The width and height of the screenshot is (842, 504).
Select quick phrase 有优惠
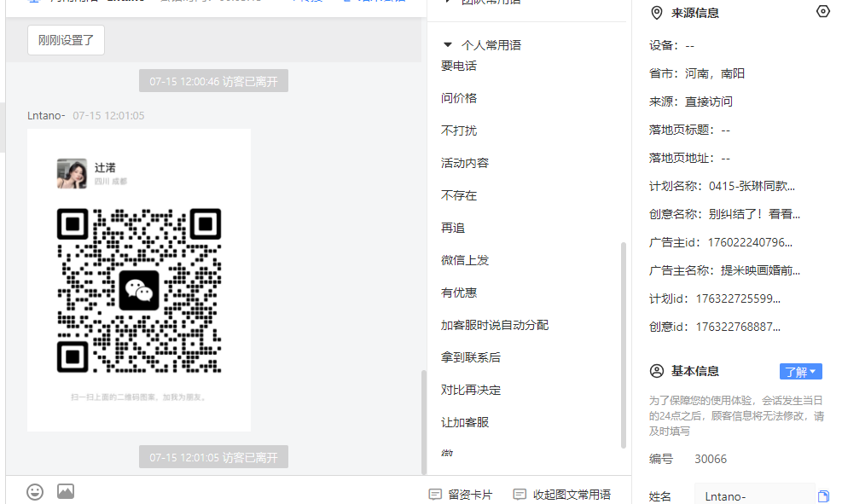click(459, 293)
